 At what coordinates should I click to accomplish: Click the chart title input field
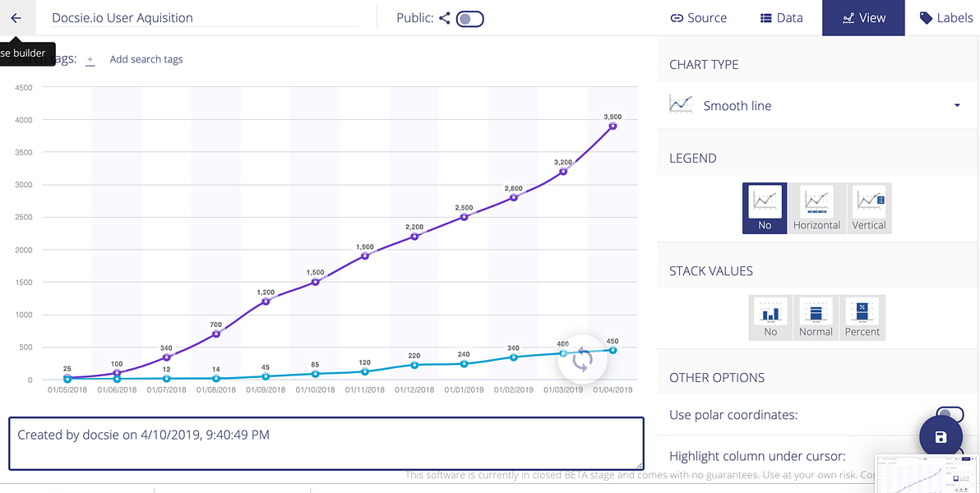click(205, 18)
